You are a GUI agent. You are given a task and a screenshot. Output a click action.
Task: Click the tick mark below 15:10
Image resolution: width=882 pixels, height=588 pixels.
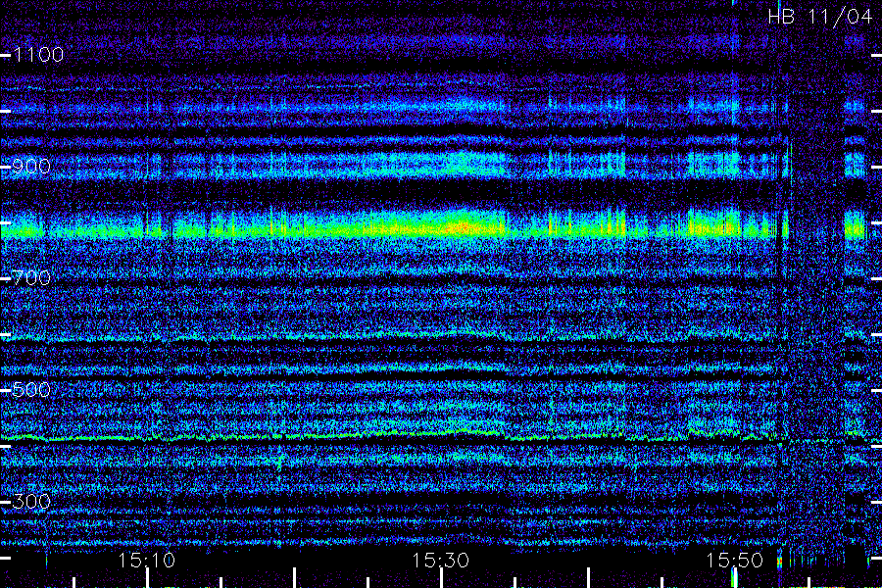[147, 578]
